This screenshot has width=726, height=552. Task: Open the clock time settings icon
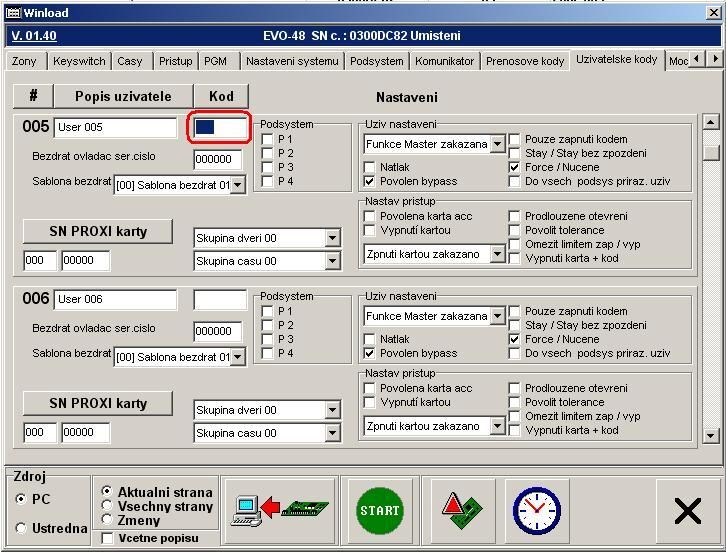[537, 511]
